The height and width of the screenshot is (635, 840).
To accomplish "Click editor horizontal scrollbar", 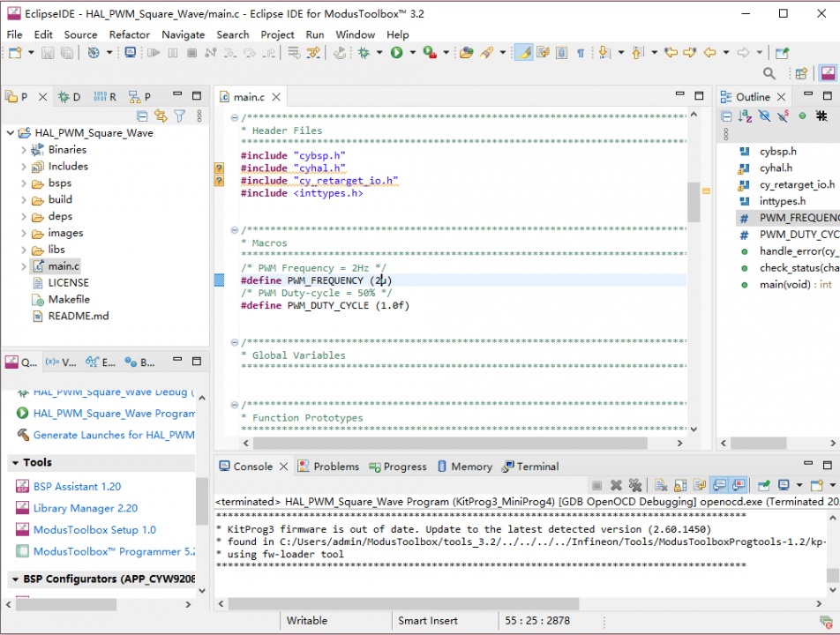I will coord(450,444).
